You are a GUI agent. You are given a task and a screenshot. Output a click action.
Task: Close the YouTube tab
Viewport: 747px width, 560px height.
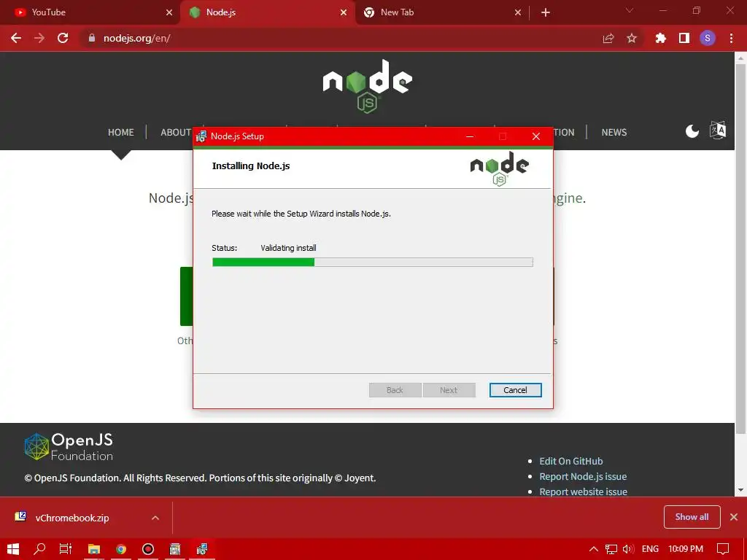[169, 12]
